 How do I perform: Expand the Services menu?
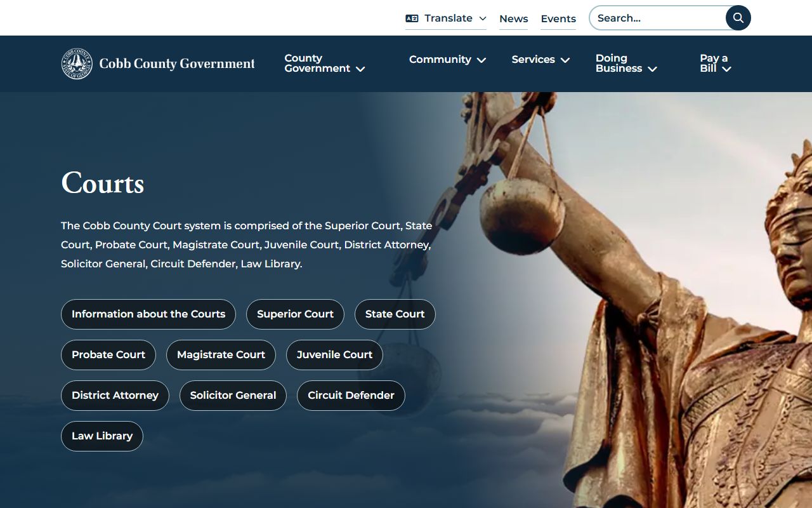540,60
